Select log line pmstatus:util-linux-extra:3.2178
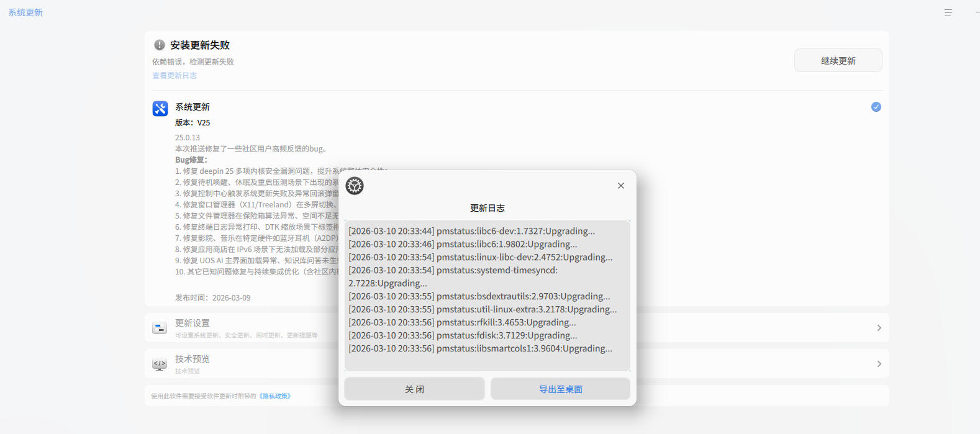The width and height of the screenshot is (980, 434). [x=483, y=309]
